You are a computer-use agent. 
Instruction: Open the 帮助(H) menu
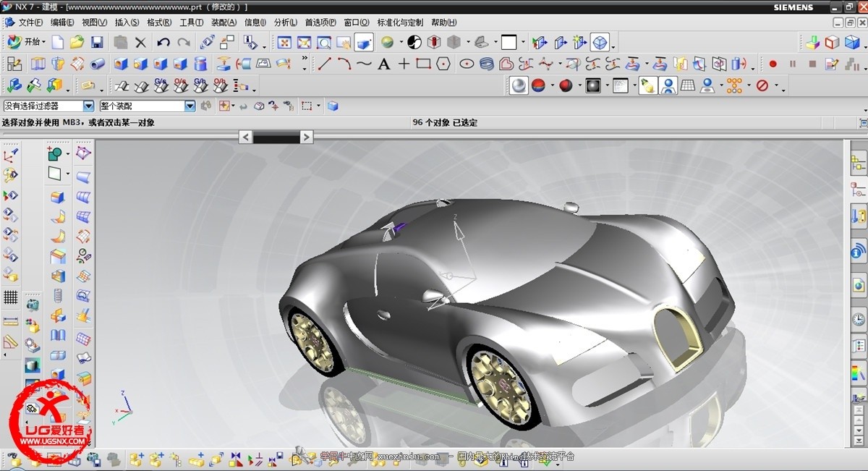tap(443, 22)
